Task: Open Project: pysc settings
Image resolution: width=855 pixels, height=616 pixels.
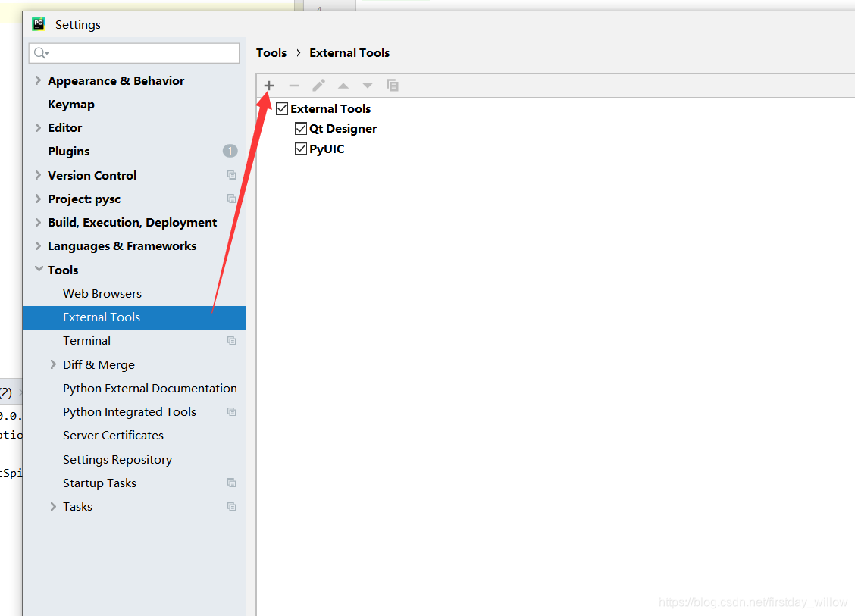Action: coord(84,199)
